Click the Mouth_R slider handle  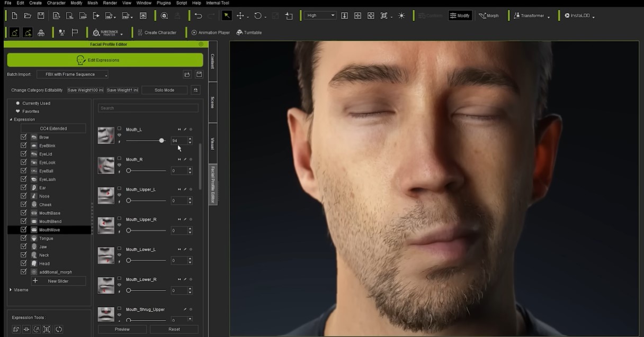click(129, 171)
